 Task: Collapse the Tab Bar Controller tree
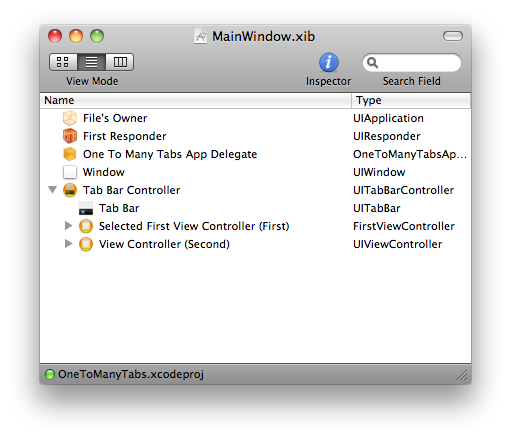pyautogui.click(x=53, y=190)
